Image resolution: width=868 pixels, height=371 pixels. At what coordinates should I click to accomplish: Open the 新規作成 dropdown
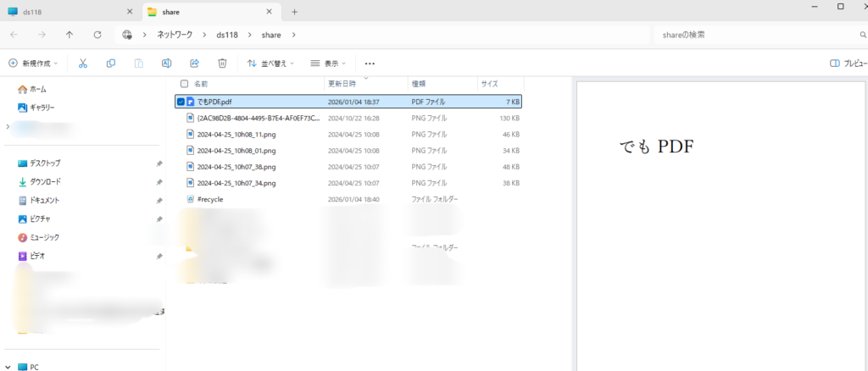tap(33, 64)
